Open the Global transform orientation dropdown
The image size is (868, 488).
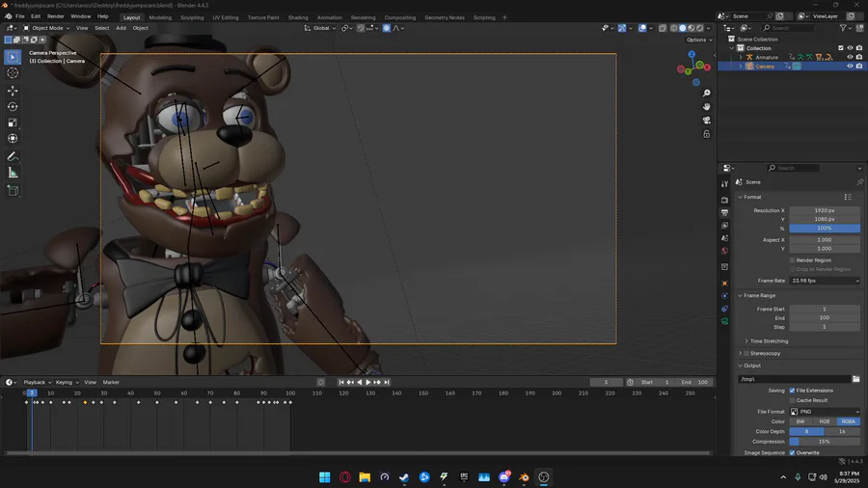[320, 28]
